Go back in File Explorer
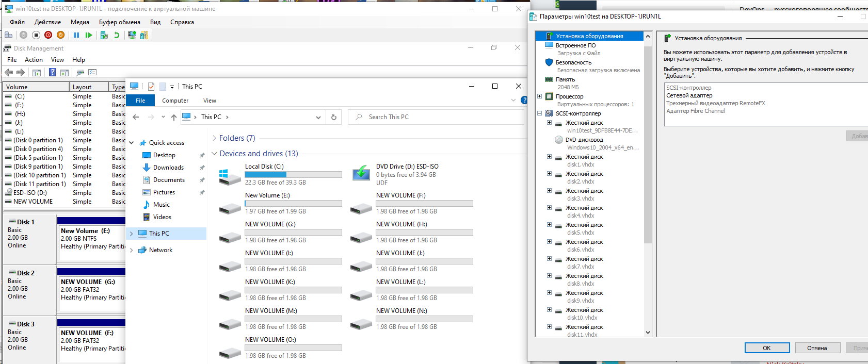Image resolution: width=868 pixels, height=364 pixels. click(136, 117)
